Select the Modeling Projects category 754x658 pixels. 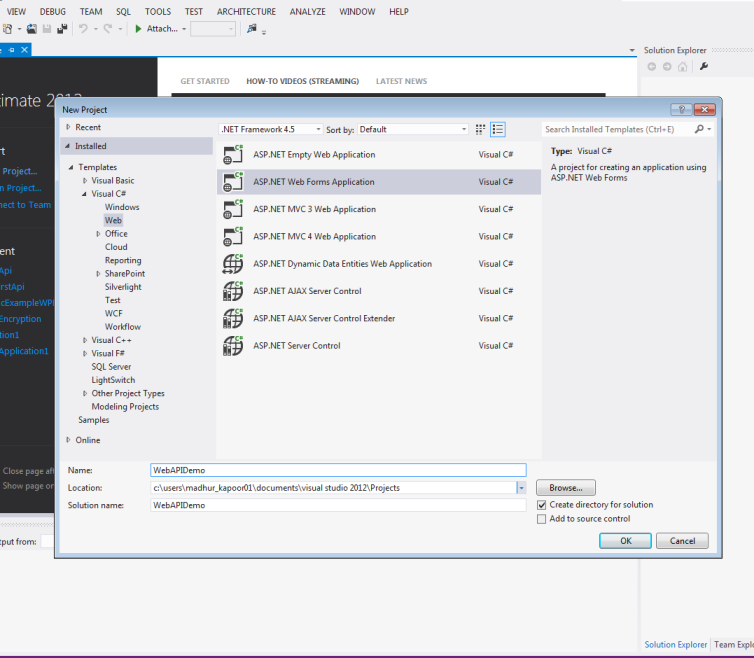point(126,407)
